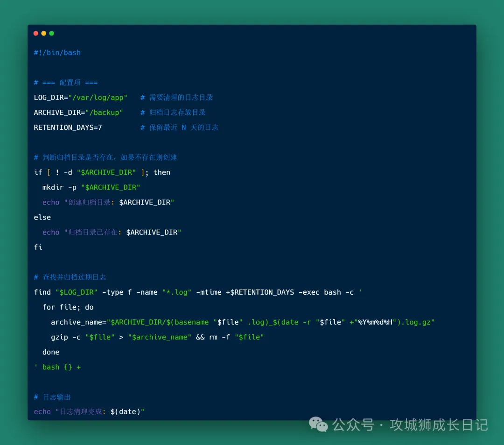Click the "# === 配置项 ===" comment
The height and width of the screenshot is (445, 504).
click(65, 83)
